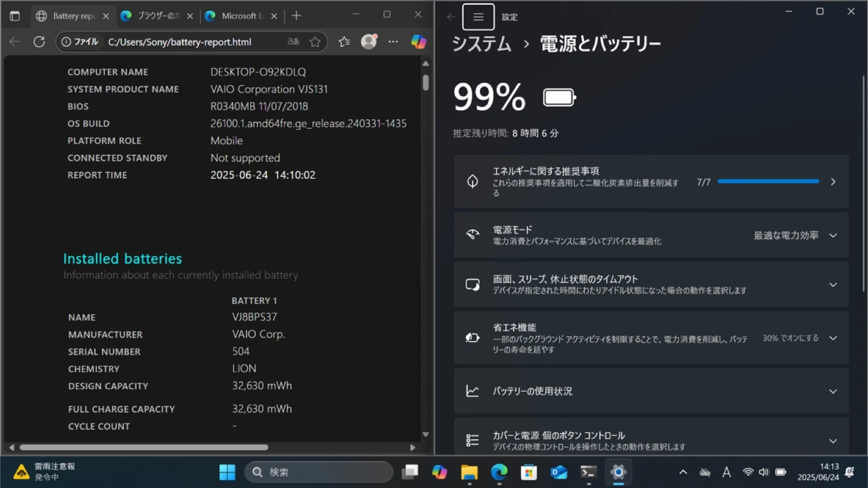This screenshot has height=488, width=868.
Task: Open Settings gear on taskbar
Action: pos(618,472)
